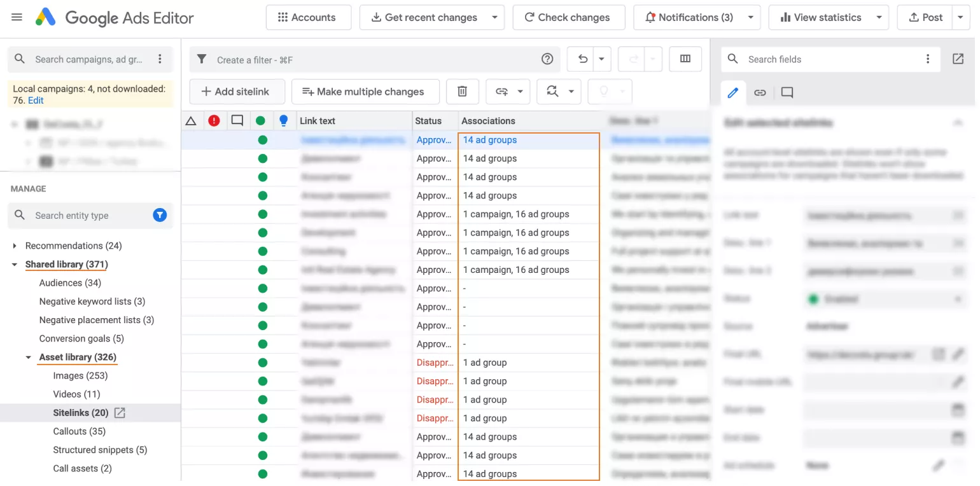The width and height of the screenshot is (980, 486).
Task: Open the Accounts manager
Action: (x=309, y=17)
